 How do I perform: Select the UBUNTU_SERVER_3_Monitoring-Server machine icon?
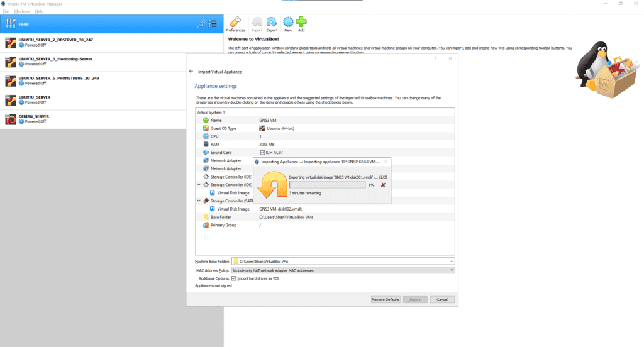pyautogui.click(x=11, y=62)
